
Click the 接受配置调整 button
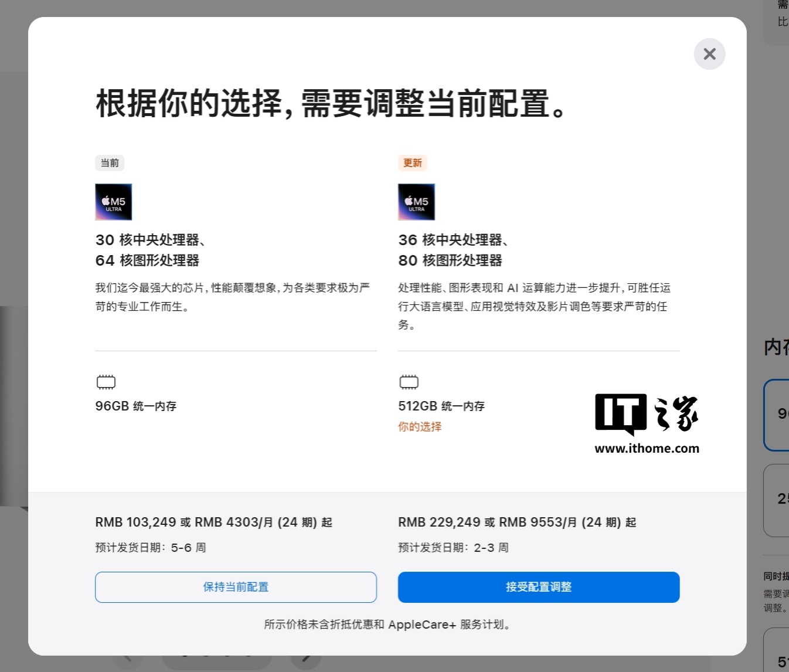point(539,587)
